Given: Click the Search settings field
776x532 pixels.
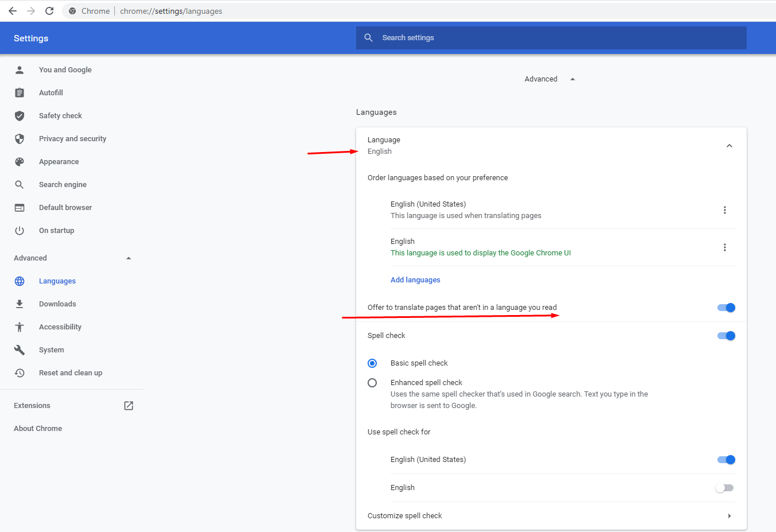Looking at the screenshot, I should pos(551,38).
